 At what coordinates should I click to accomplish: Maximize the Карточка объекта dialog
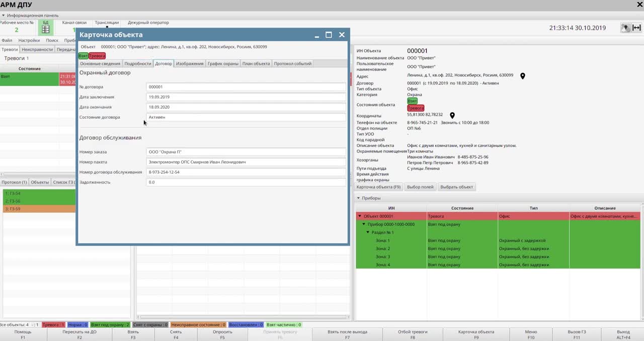329,35
